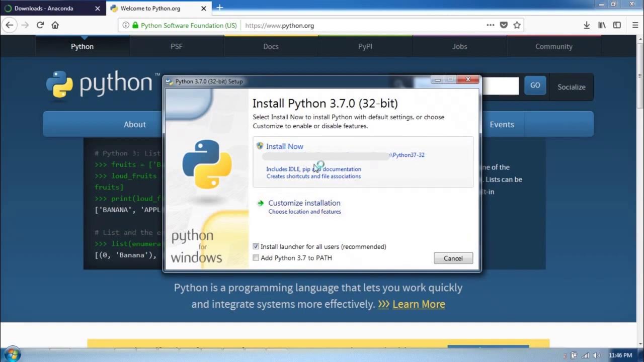Click the GO search button
644x362 pixels.
(x=535, y=85)
